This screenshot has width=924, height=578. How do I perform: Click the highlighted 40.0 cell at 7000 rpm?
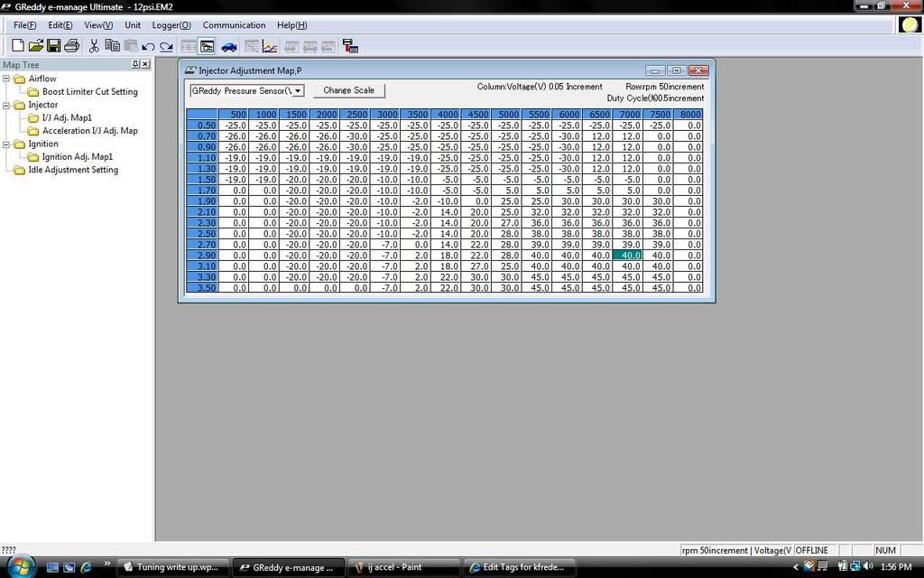coord(628,255)
